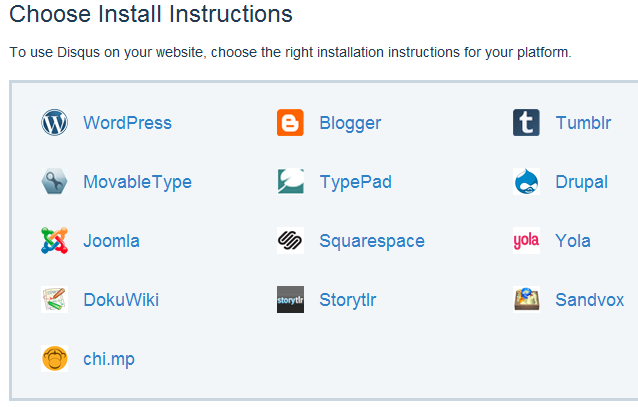Click the DokuWiki notepad icon
This screenshot has width=638, height=407.
54,300
